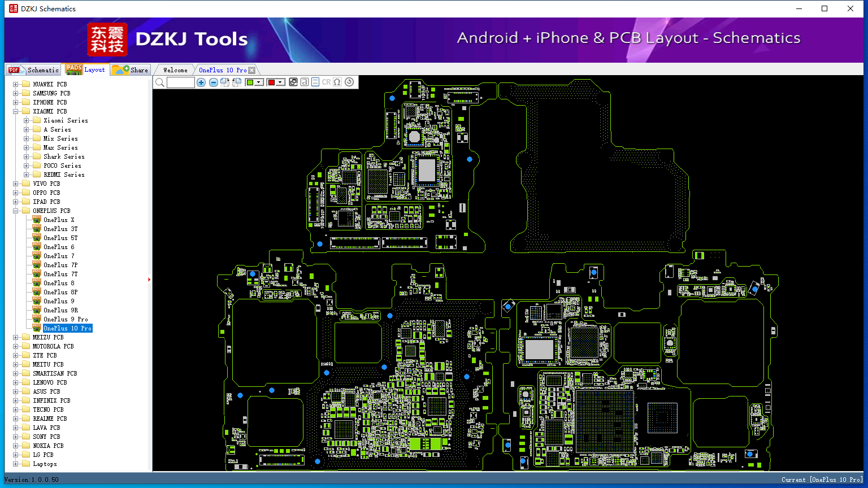Viewport: 868px width, 488px height.
Task: Click the OnePlus 7P PADS file icon
Action: [x=37, y=265]
